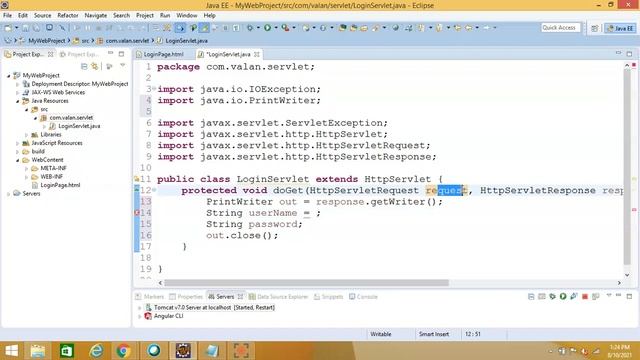
Task: Click the Open Perspective icon
Action: pos(594,28)
